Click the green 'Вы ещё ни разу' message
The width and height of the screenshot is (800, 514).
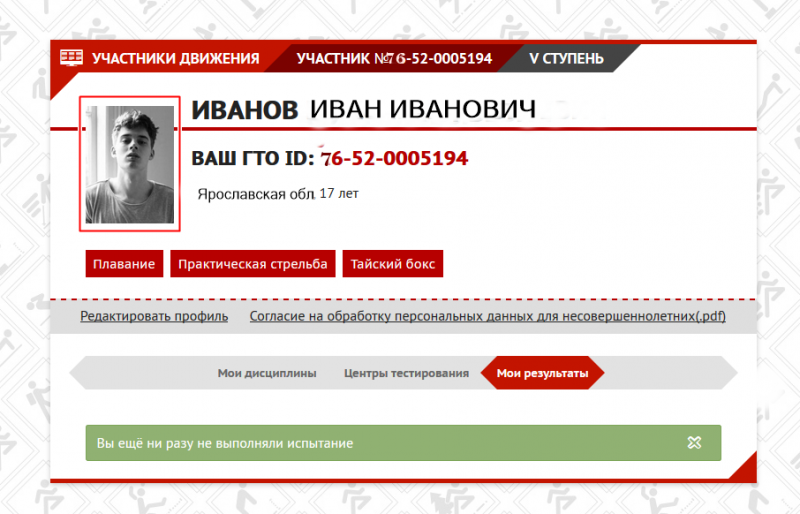click(x=225, y=442)
